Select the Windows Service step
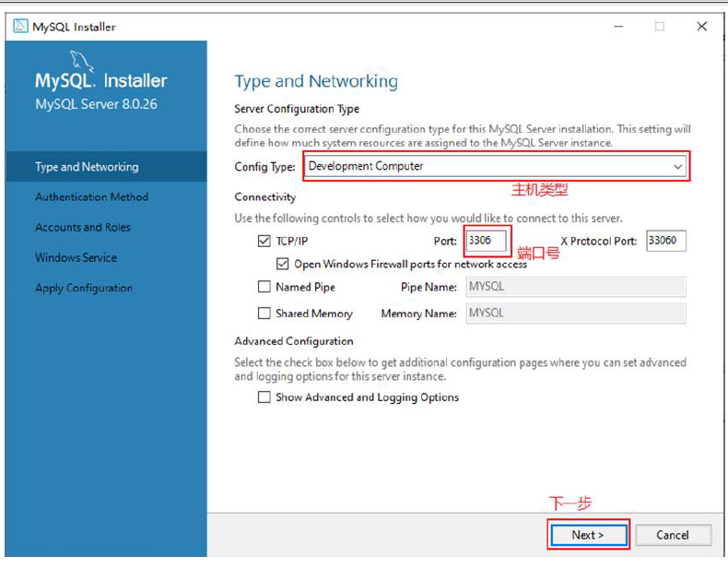 click(76, 257)
